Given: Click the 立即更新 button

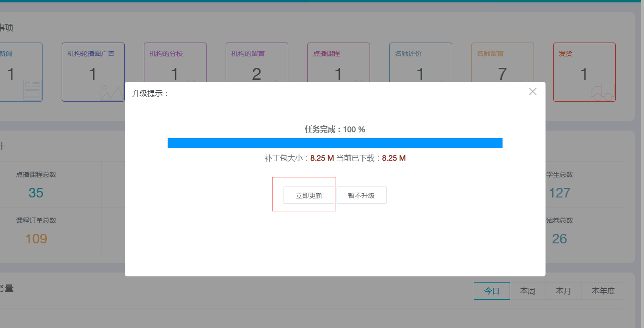Looking at the screenshot, I should 309,195.
